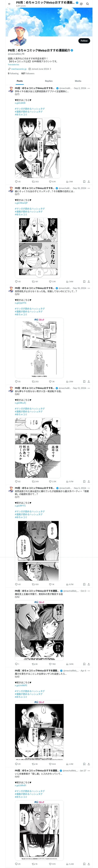The width and height of the screenshot is (98, 868).
Task: Reply to the Sep 12, 2024 post
Action: (18, 481)
